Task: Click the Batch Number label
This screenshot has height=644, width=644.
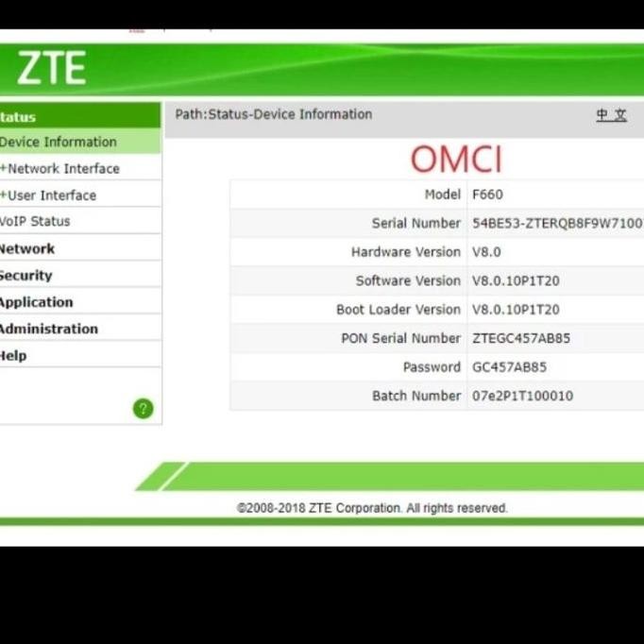Action: [416, 396]
